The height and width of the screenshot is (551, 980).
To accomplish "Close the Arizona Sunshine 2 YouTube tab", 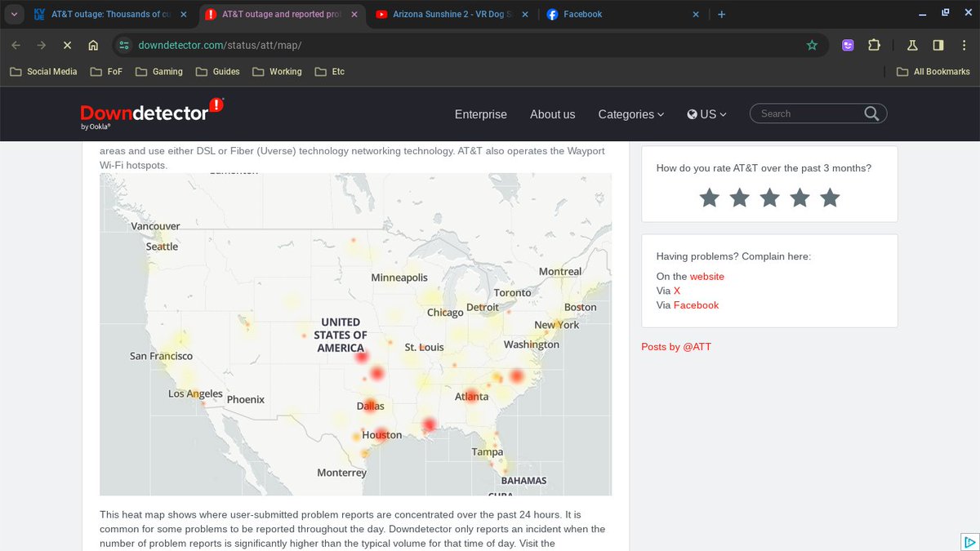I will click(524, 14).
